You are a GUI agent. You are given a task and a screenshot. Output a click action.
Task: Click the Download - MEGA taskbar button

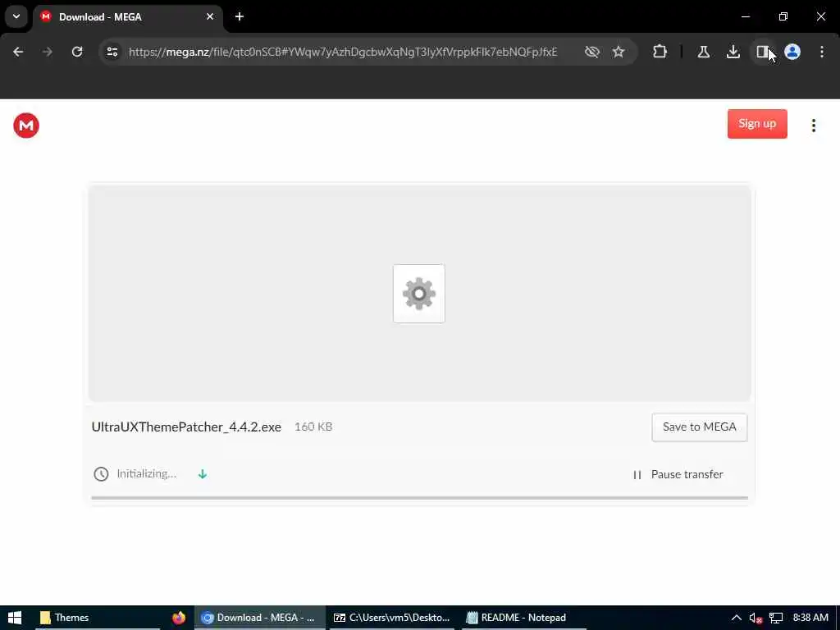pyautogui.click(x=260, y=618)
